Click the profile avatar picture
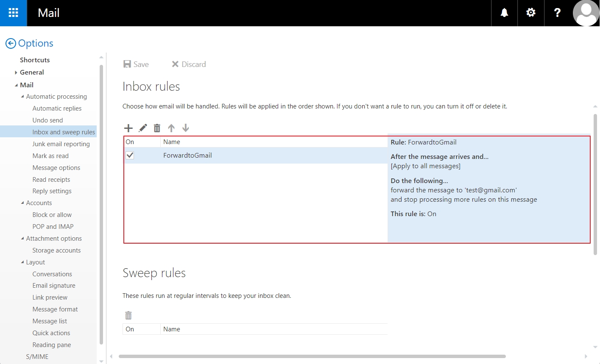 tap(586, 13)
